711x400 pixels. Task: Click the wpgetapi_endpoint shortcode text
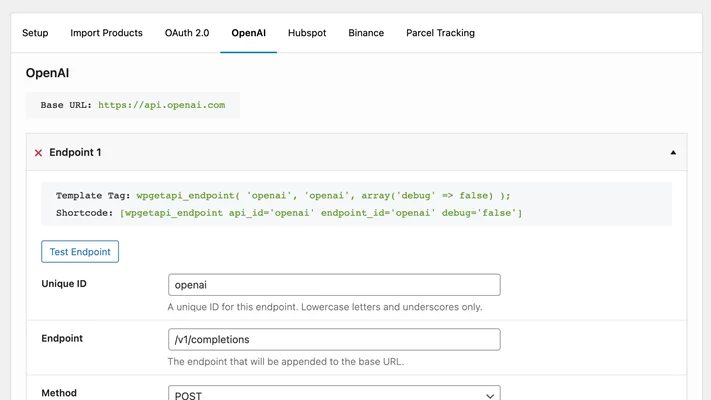tap(320, 213)
